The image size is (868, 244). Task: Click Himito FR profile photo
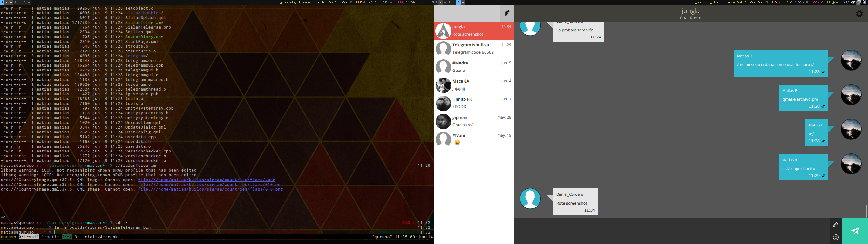tap(443, 103)
